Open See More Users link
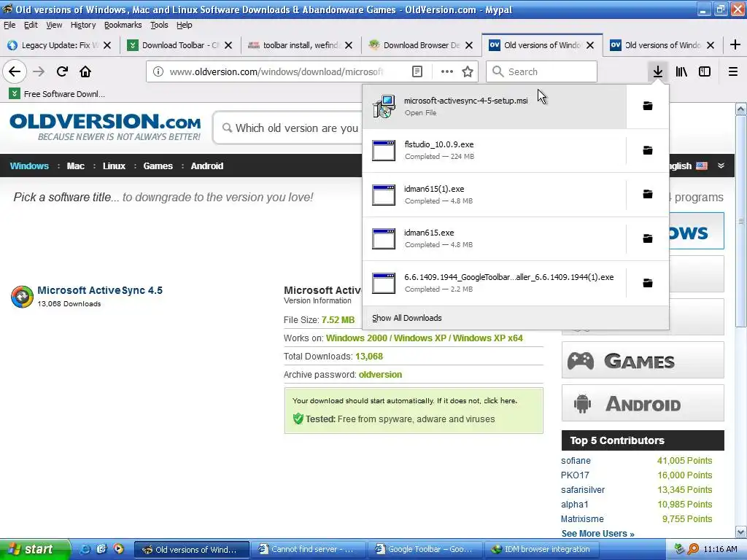 [x=598, y=533]
